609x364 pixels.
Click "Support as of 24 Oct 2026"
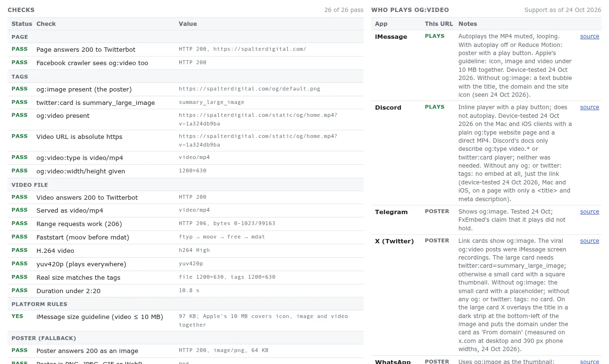pos(562,10)
